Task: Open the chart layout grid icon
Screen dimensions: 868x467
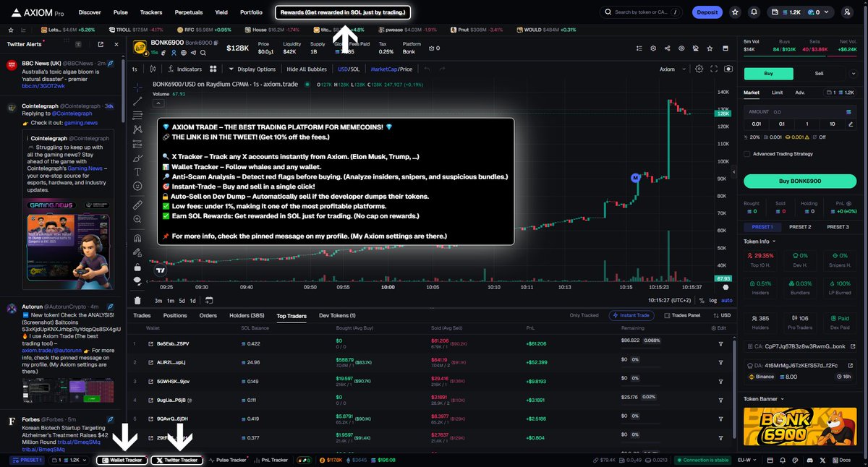Action: coord(213,69)
